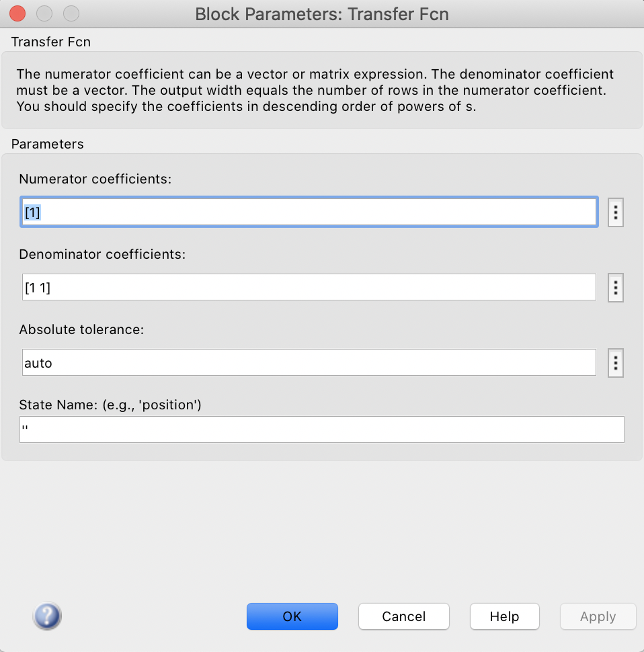The width and height of the screenshot is (644, 652).
Task: Cancel the Transfer Fcn dialog
Action: pyautogui.click(x=403, y=616)
